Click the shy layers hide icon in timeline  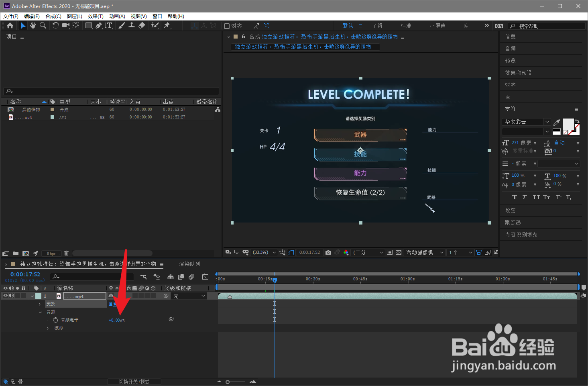click(171, 277)
